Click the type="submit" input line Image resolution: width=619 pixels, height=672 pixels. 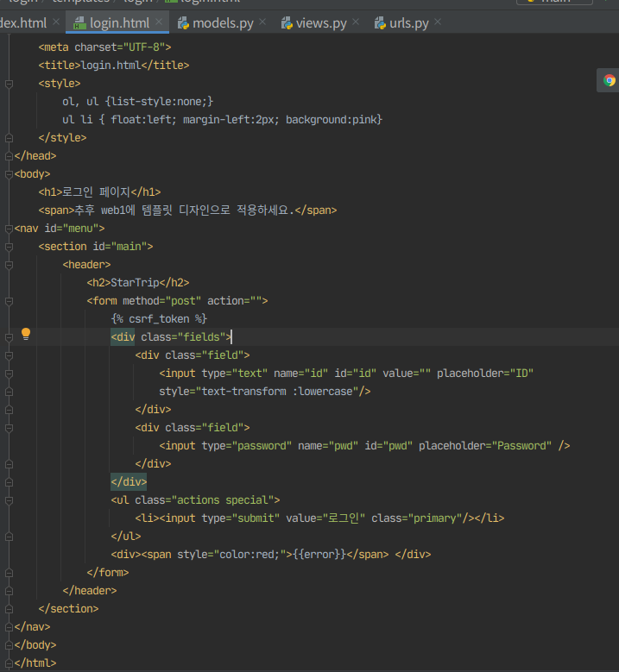coord(319,518)
